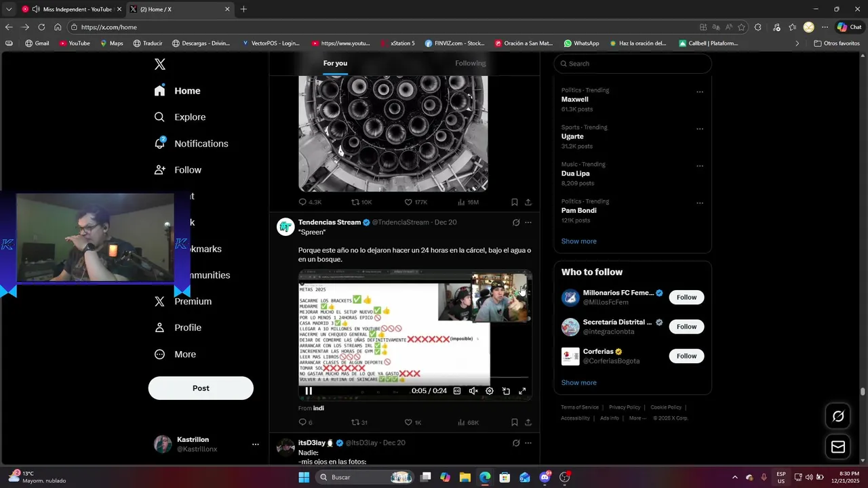Open the Dua Lipa trending topic
868x488 pixels.
tap(575, 174)
